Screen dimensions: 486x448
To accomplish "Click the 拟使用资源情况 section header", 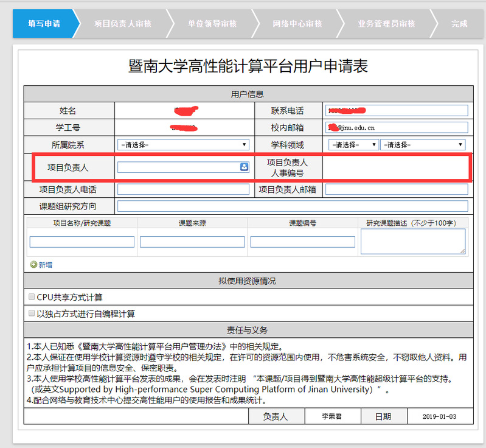I will pyautogui.click(x=249, y=281).
